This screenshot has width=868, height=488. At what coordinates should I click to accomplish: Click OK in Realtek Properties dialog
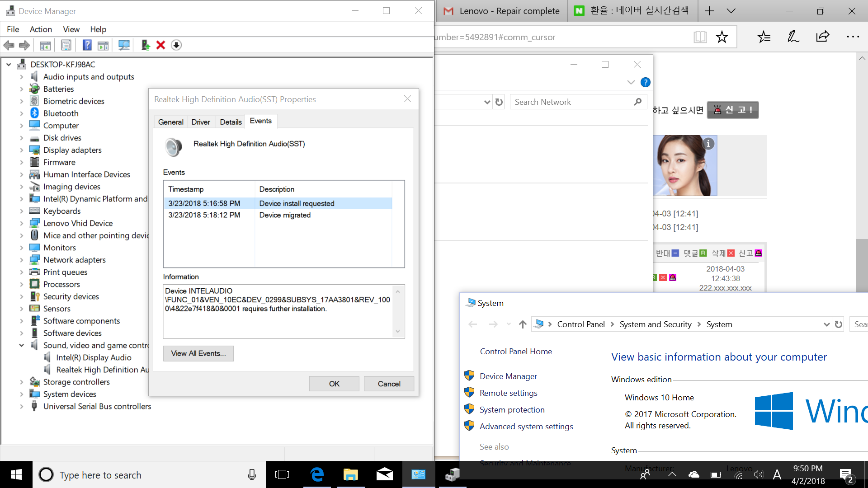pos(334,384)
